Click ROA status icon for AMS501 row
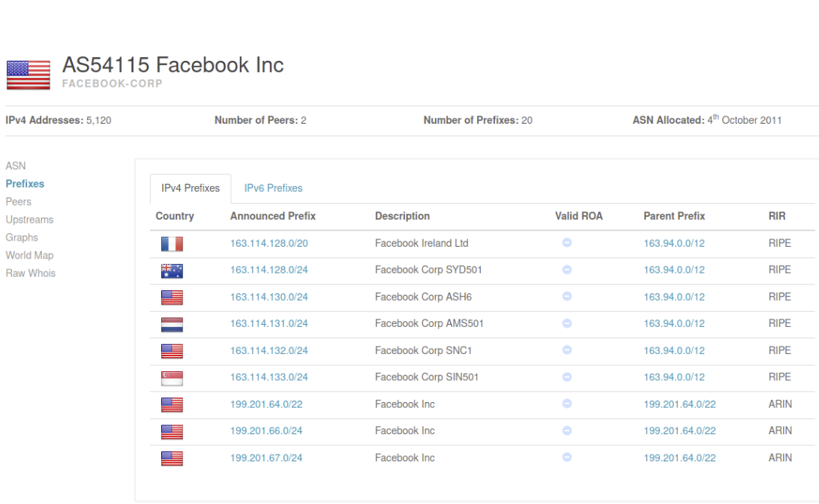This screenshot has width=819, height=504. [x=567, y=323]
